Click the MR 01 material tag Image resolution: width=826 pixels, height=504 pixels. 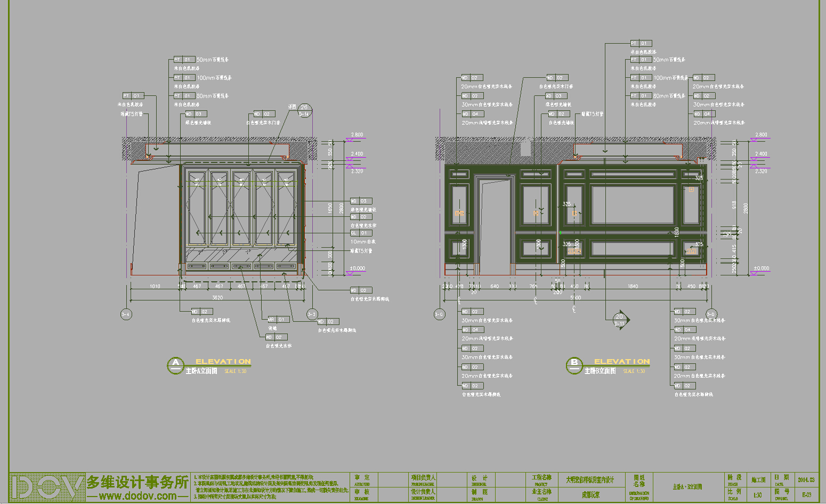(278, 320)
